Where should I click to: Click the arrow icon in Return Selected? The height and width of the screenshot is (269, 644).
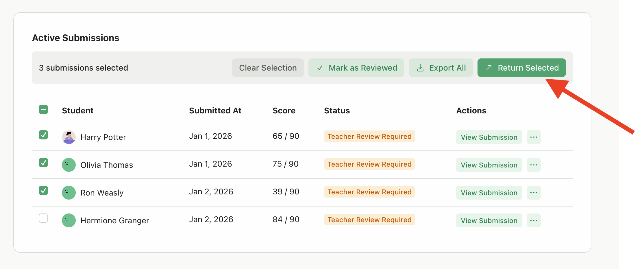coord(489,68)
